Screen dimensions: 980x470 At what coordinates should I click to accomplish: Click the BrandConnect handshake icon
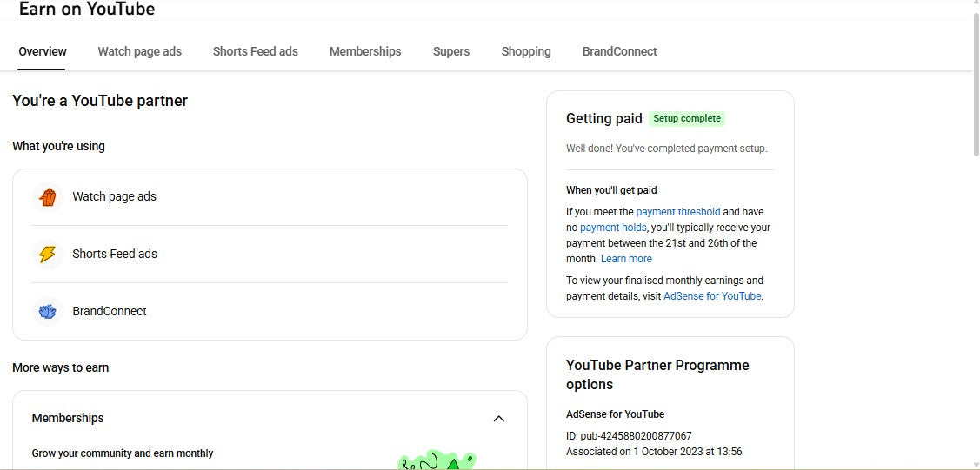[x=48, y=311]
